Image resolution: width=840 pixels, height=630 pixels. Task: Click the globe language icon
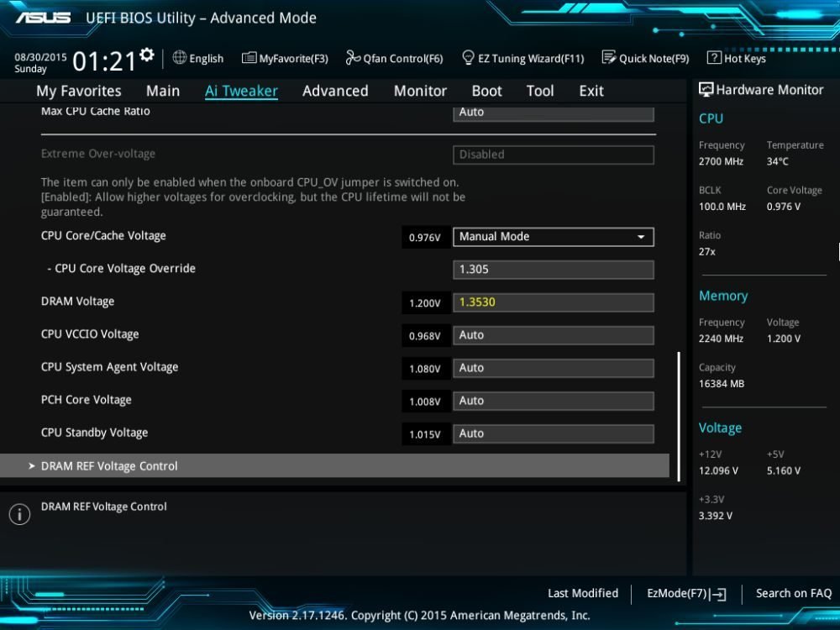click(180, 58)
